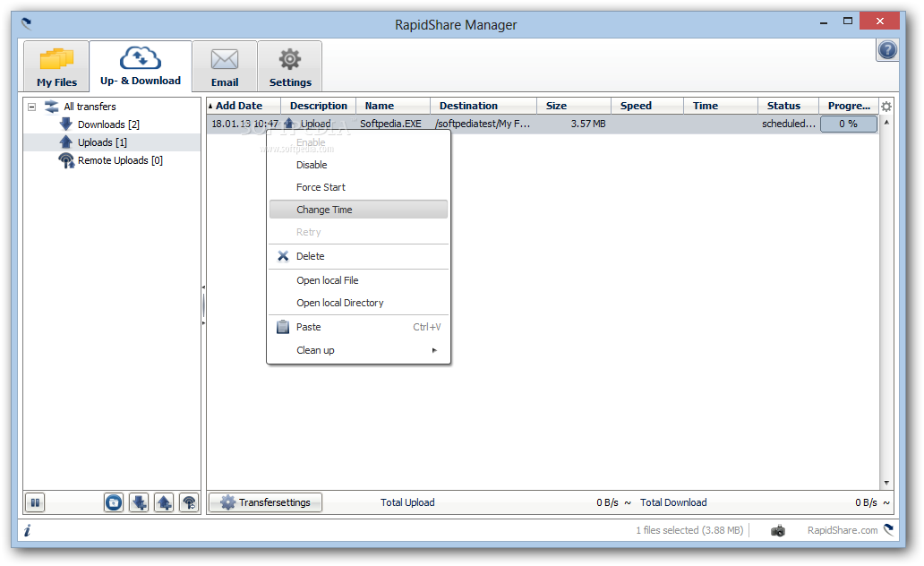Sort by the Size column header
The image size is (924, 566).
(x=573, y=106)
